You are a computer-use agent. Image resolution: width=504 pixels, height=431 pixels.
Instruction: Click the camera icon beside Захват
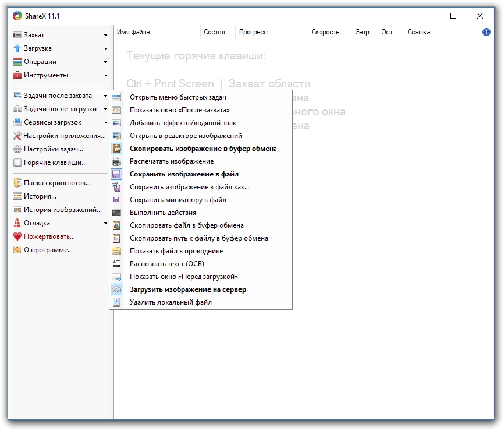point(17,35)
